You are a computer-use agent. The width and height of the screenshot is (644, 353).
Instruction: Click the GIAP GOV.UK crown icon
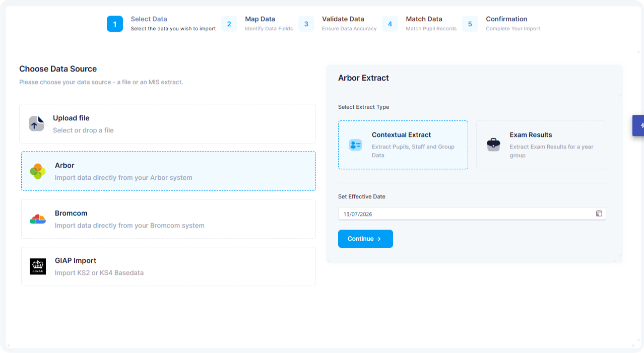(x=38, y=266)
